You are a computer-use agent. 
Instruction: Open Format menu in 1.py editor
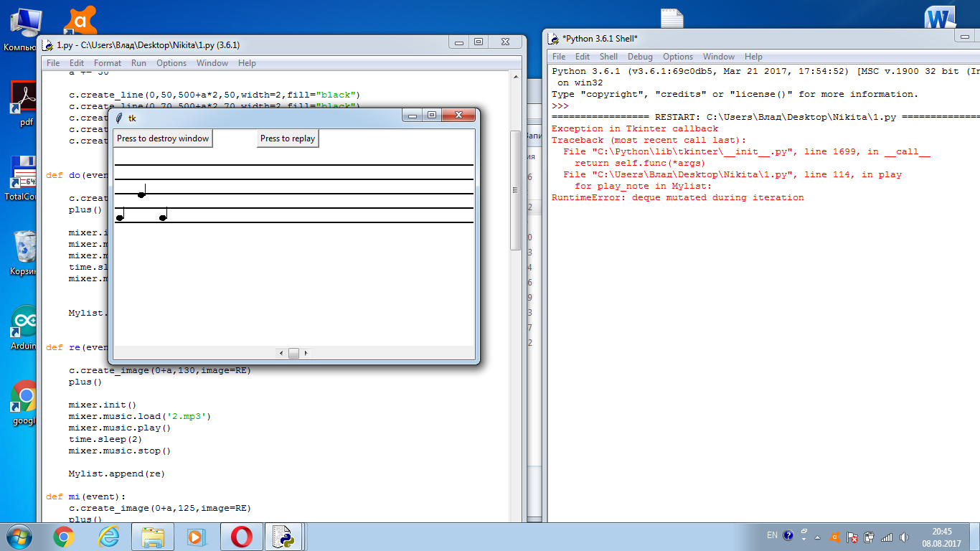(108, 63)
